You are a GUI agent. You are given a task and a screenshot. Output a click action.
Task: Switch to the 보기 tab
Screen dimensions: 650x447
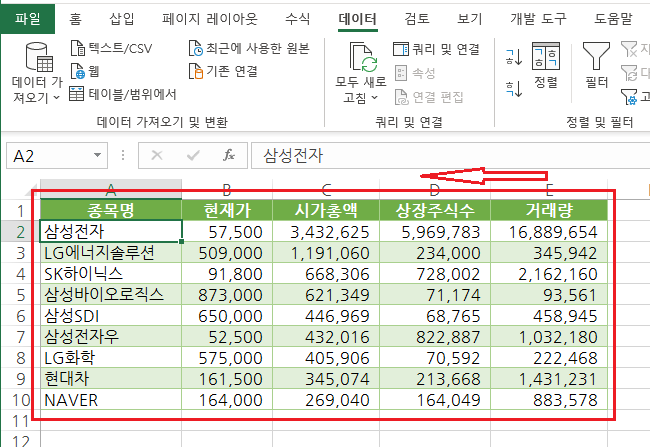click(x=470, y=19)
